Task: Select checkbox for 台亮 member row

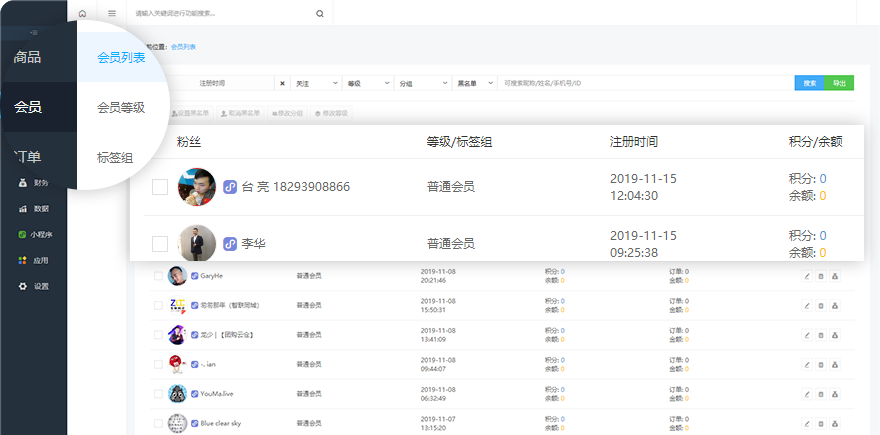Action: 160,187
